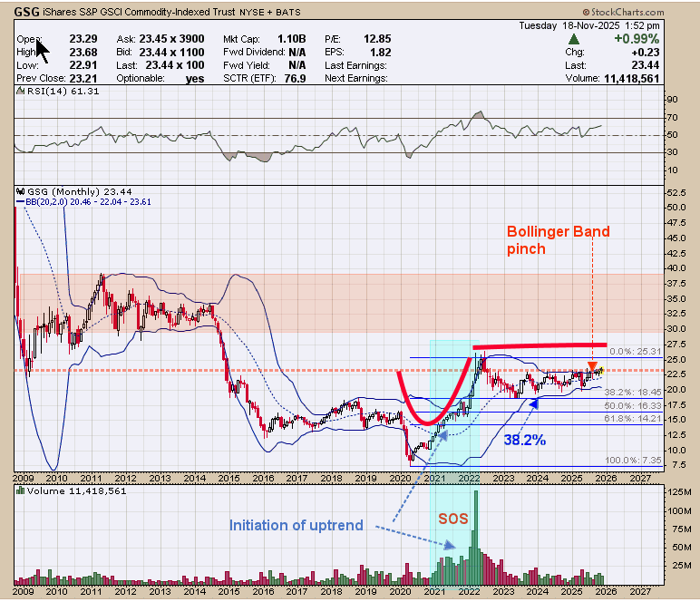Click the 52.5 price axis label
The width and height of the screenshot is (700, 602).
(x=676, y=193)
